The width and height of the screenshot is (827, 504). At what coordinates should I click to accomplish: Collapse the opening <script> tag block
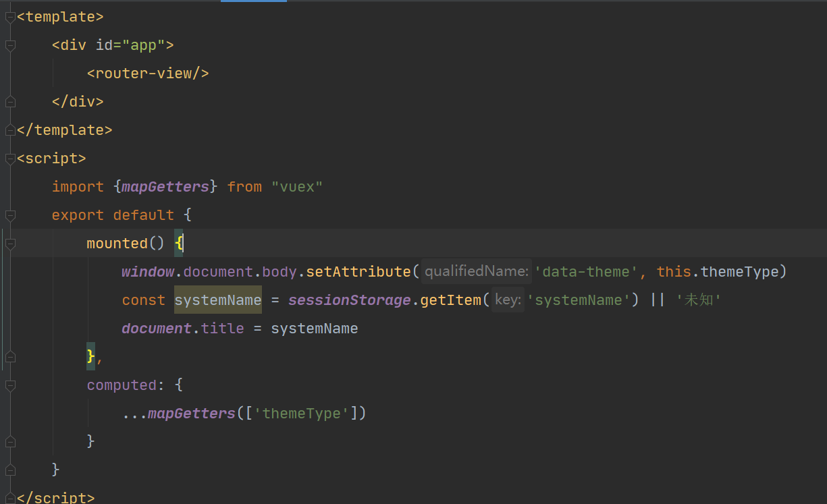[10, 159]
